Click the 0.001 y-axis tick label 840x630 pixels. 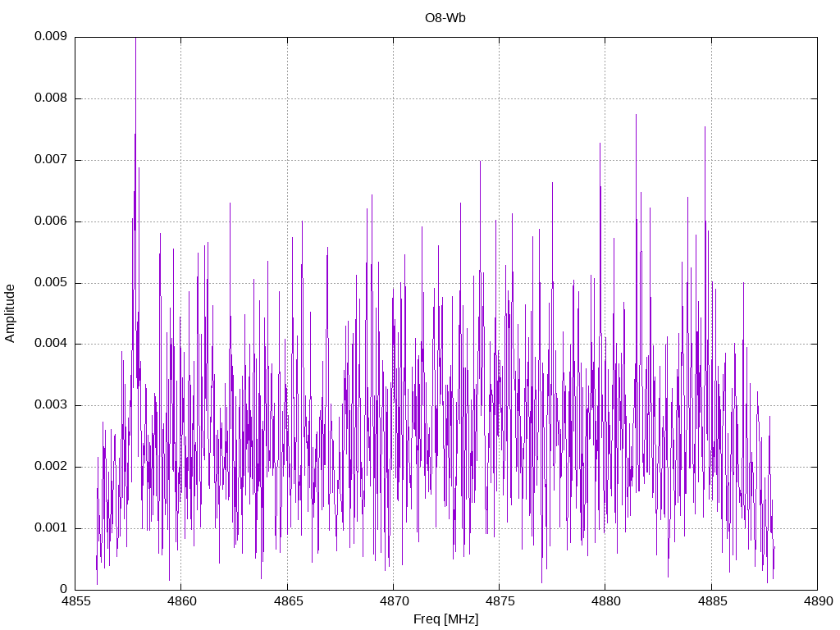[x=51, y=527]
